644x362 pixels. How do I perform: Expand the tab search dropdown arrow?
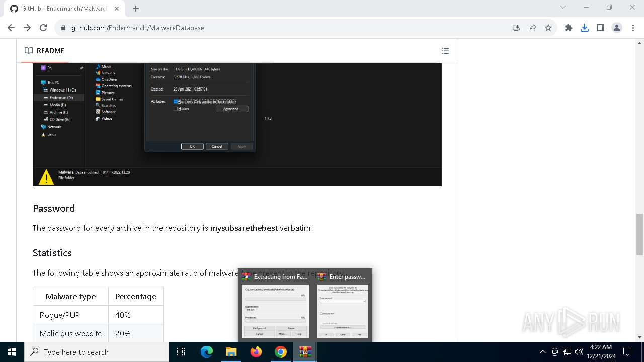pyautogui.click(x=563, y=7)
